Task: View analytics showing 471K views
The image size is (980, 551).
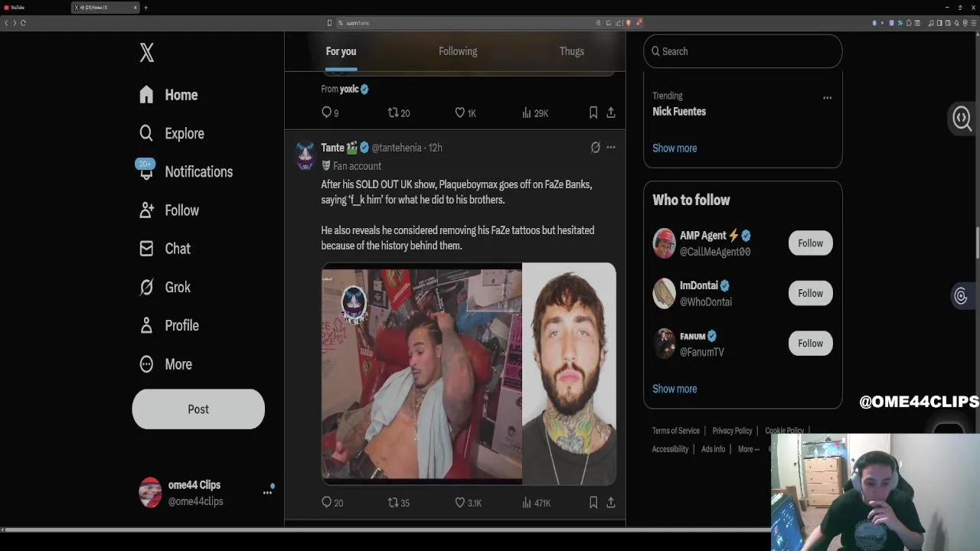Action: [x=536, y=503]
